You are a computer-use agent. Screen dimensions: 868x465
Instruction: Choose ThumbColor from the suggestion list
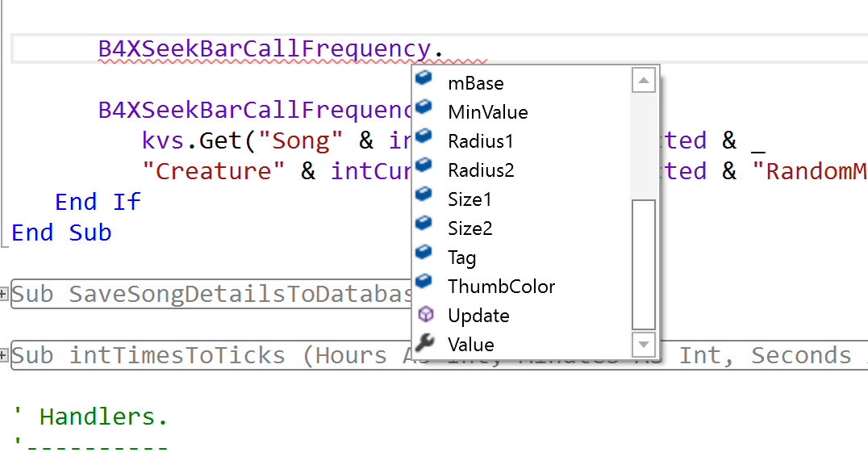click(501, 287)
